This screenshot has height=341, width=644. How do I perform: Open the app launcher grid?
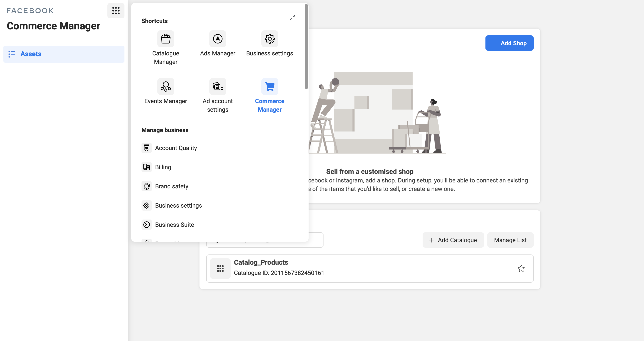coord(116,10)
